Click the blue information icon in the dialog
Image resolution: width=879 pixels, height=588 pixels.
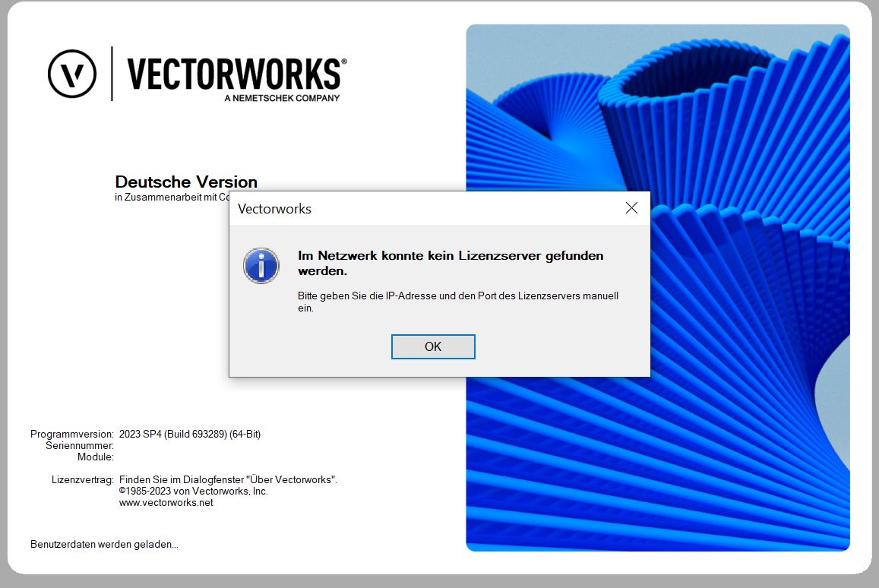[261, 265]
